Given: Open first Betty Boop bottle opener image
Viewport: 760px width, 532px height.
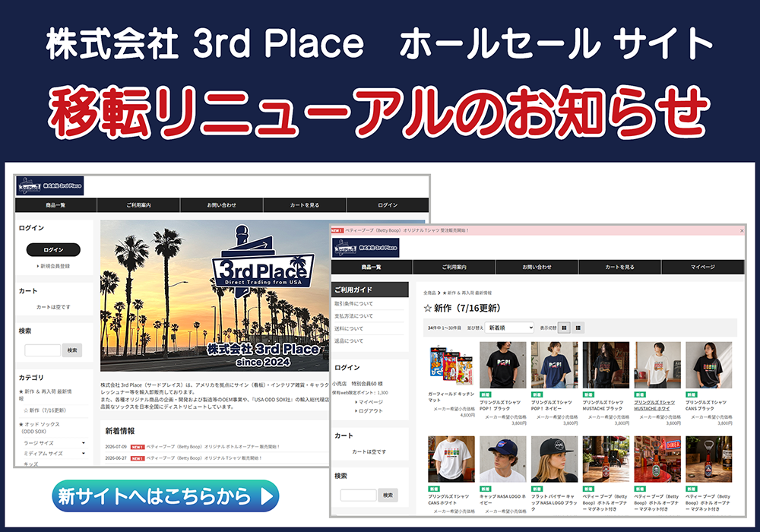Looking at the screenshot, I should pos(606,459).
